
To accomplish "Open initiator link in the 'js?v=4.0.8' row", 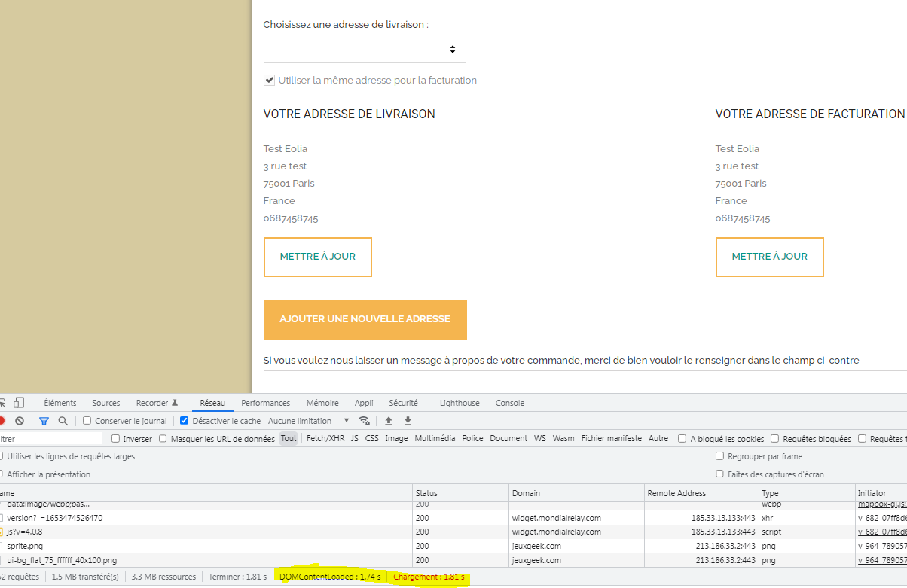I will [x=882, y=532].
